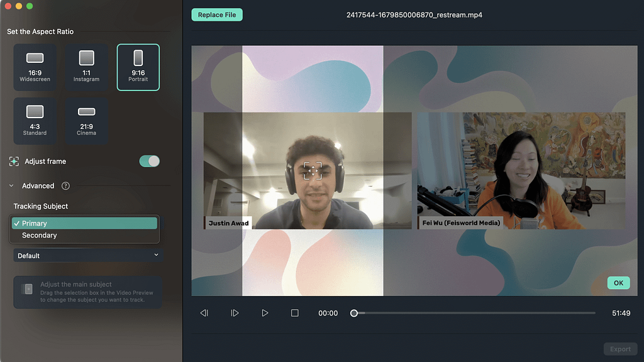Click the Export button
The height and width of the screenshot is (362, 644).
[x=619, y=349]
